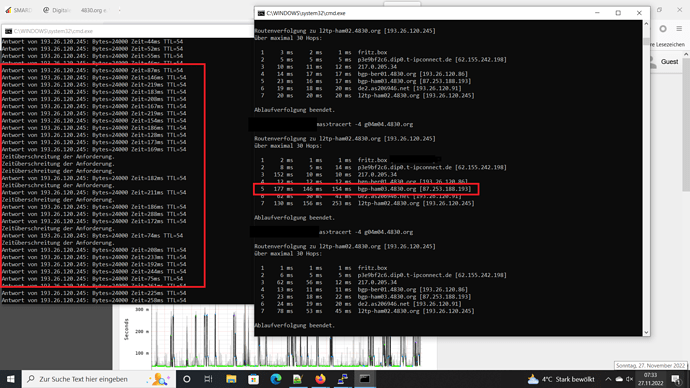Click the front cmd window scrollbar thumb
Image resolution: width=690 pixels, height=388 pixels.
(646, 42)
